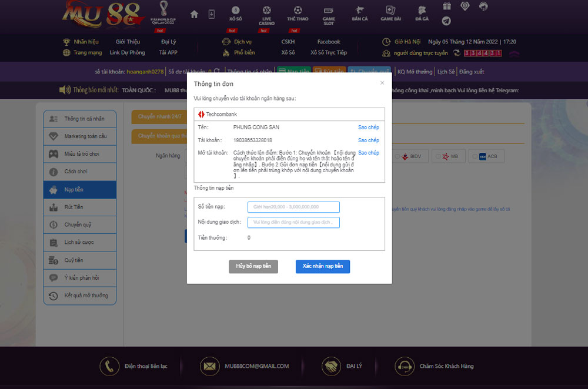Close the Thông tin đơn dialog
This screenshot has height=389, width=588.
pyautogui.click(x=382, y=83)
